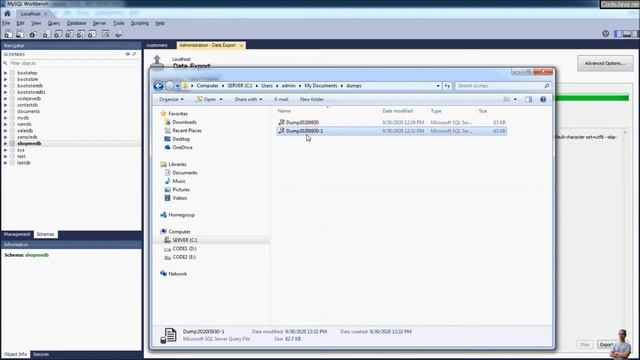Click the Explorer back navigation arrow

pyautogui.click(x=158, y=86)
